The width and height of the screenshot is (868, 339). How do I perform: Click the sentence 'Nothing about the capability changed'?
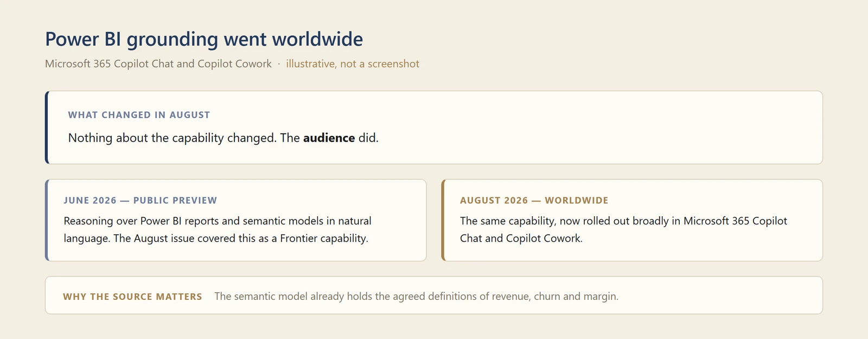[x=173, y=138]
